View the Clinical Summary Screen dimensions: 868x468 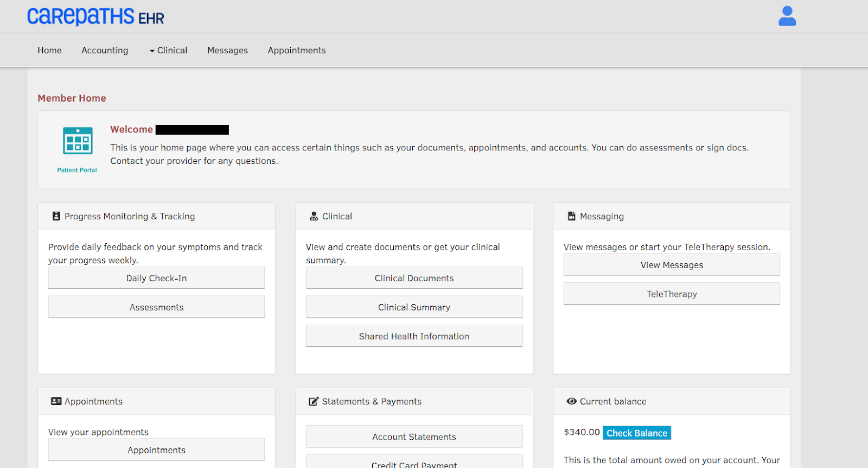[x=414, y=307]
